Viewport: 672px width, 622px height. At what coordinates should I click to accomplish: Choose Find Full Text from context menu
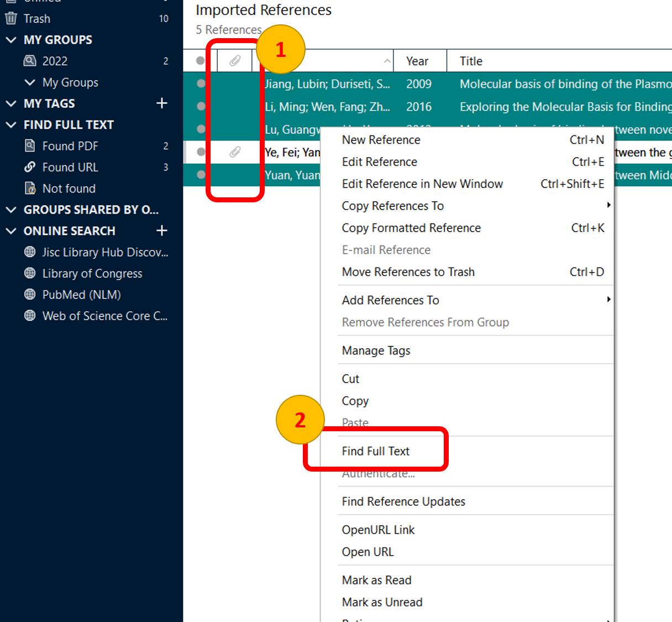(376, 451)
